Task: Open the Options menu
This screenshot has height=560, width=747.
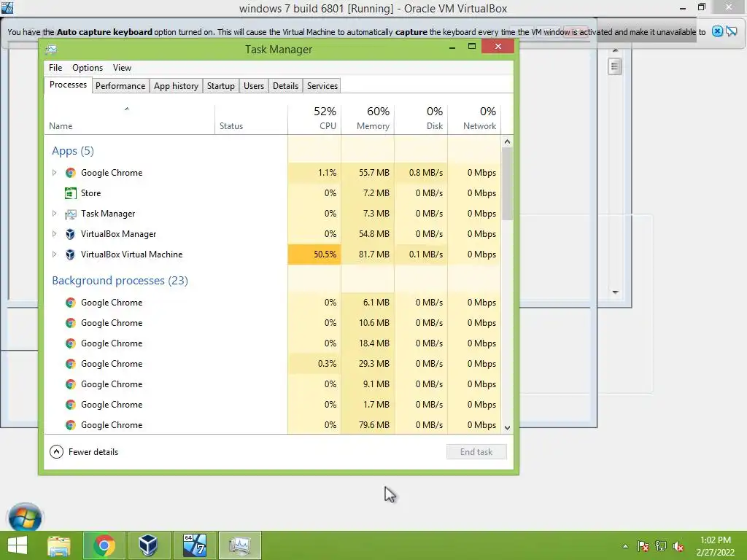Action: tap(88, 68)
